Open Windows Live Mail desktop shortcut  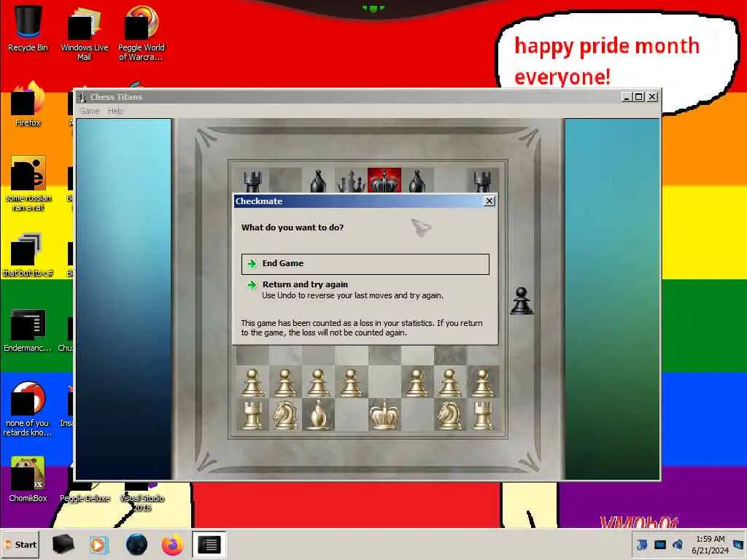85,34
